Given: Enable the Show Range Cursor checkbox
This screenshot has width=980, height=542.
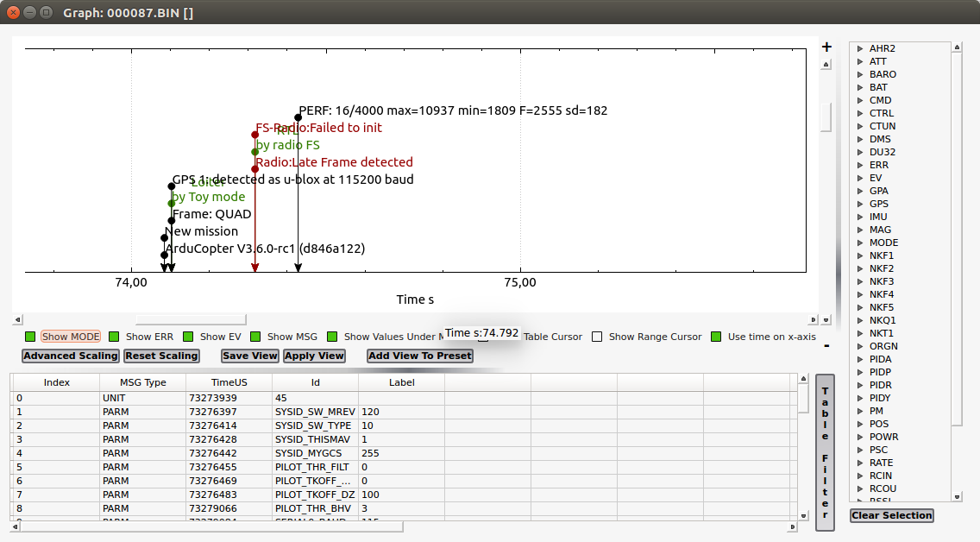Looking at the screenshot, I should point(597,337).
